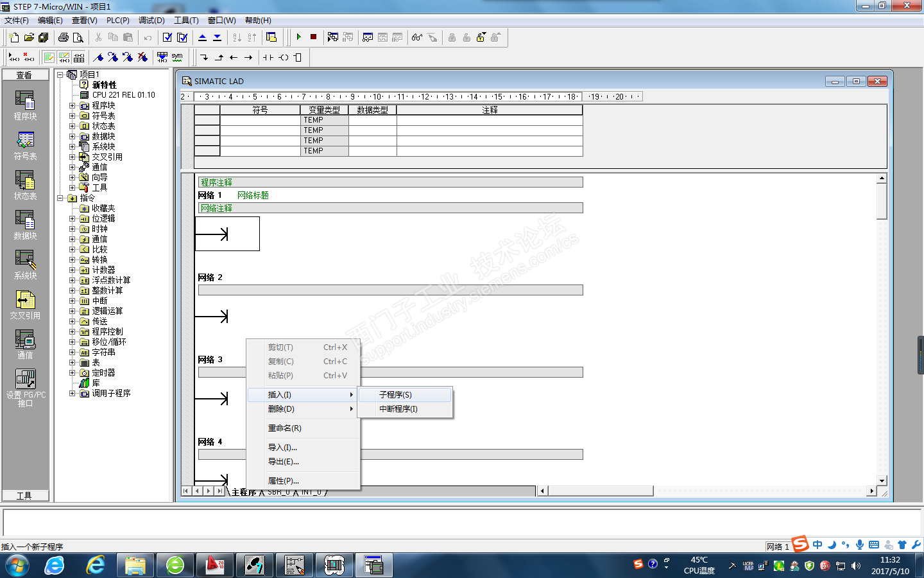This screenshot has width=924, height=578.
Task: Compile the current block with the single-page check icon
Action: click(167, 37)
